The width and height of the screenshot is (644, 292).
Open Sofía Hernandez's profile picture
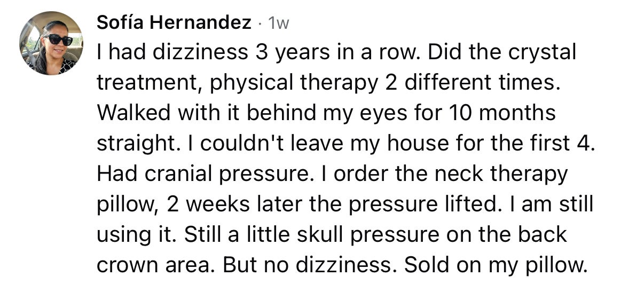(51, 43)
